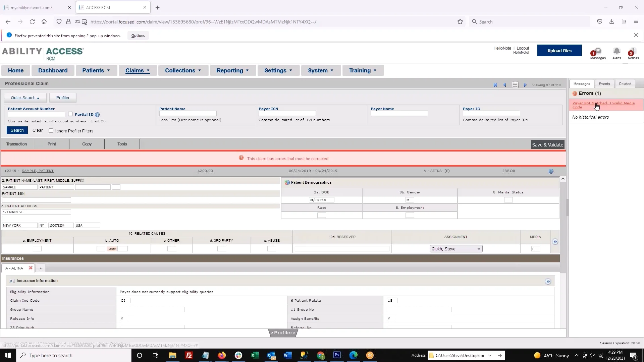Open the claim list view icon
Image resolution: width=644 pixels, height=362 pixels.
pyautogui.click(x=515, y=85)
